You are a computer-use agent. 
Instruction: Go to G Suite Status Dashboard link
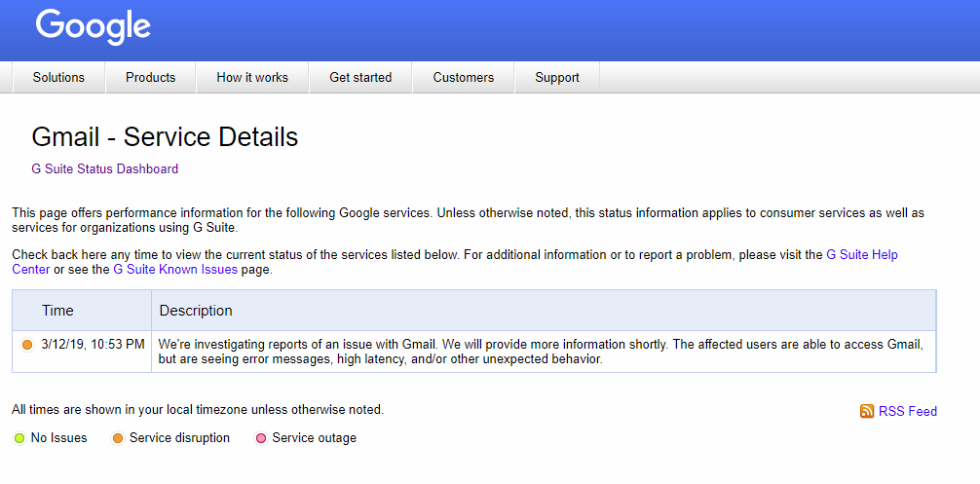105,168
